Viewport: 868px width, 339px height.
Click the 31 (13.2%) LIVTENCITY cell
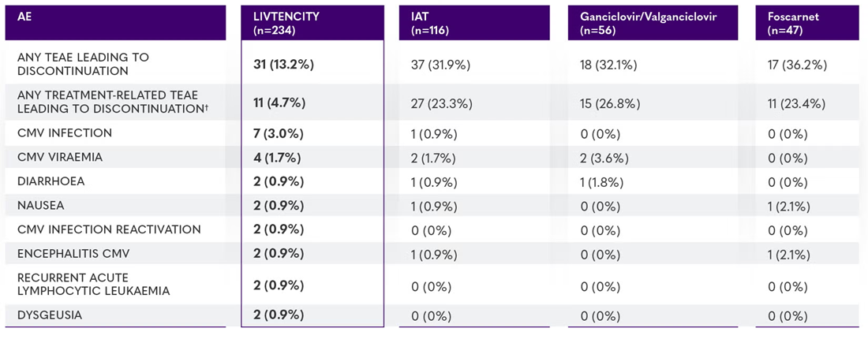click(283, 65)
